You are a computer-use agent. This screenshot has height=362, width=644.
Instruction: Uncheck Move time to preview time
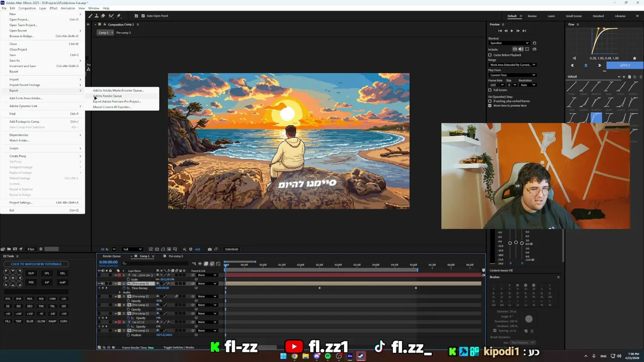(x=490, y=106)
